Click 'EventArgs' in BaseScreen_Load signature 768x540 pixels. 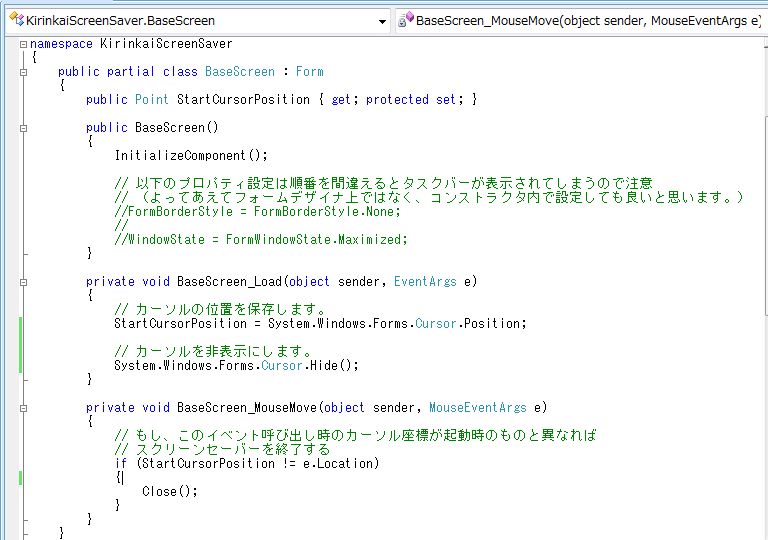click(x=425, y=282)
